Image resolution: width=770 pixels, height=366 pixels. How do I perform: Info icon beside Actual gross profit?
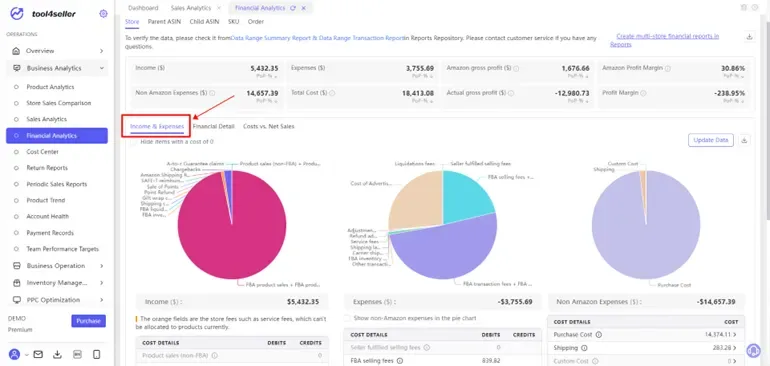pyautogui.click(x=512, y=92)
